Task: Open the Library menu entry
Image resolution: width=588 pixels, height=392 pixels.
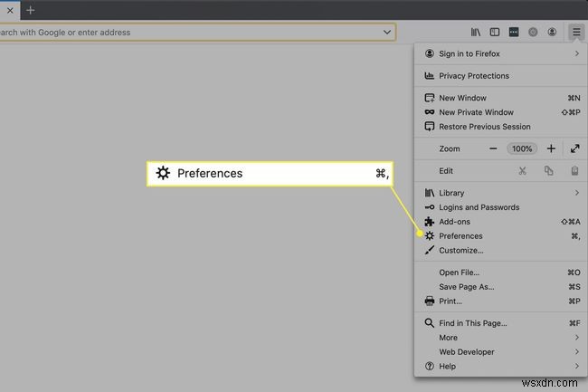Action: pos(501,193)
